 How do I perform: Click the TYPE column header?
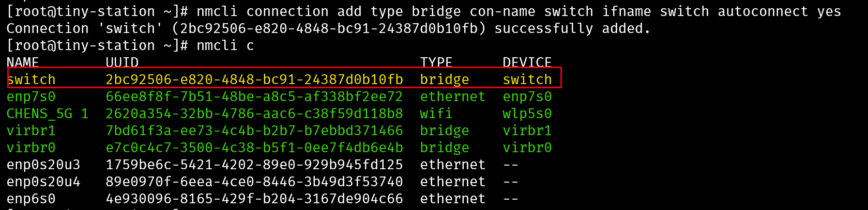pos(436,62)
